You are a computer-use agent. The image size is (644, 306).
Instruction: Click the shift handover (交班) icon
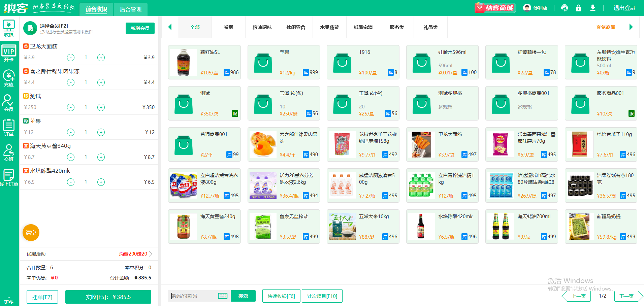pyautogui.click(x=9, y=153)
